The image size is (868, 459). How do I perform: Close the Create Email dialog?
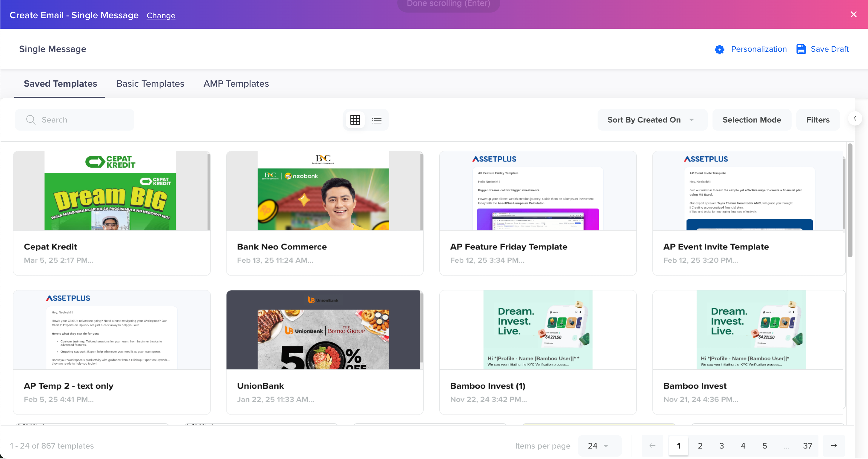853,15
